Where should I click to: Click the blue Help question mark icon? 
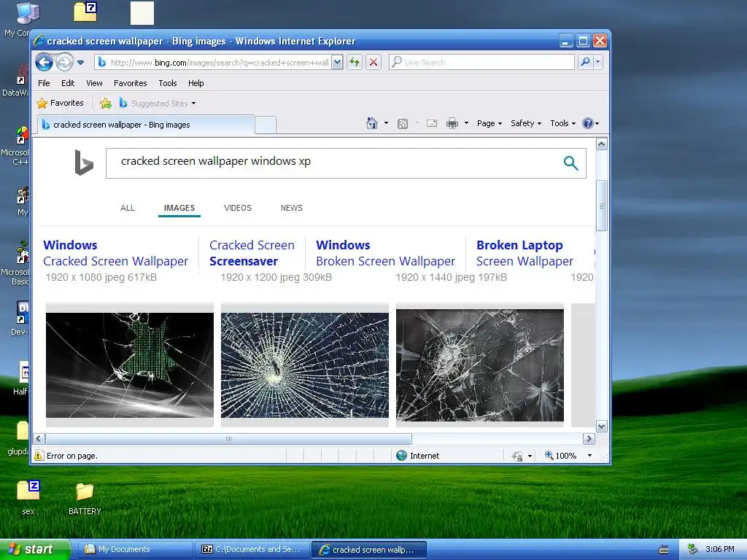[x=588, y=123]
